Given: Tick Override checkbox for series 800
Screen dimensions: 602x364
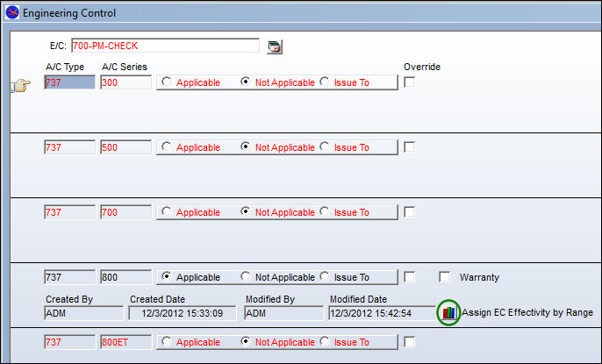Looking at the screenshot, I should pyautogui.click(x=409, y=276).
